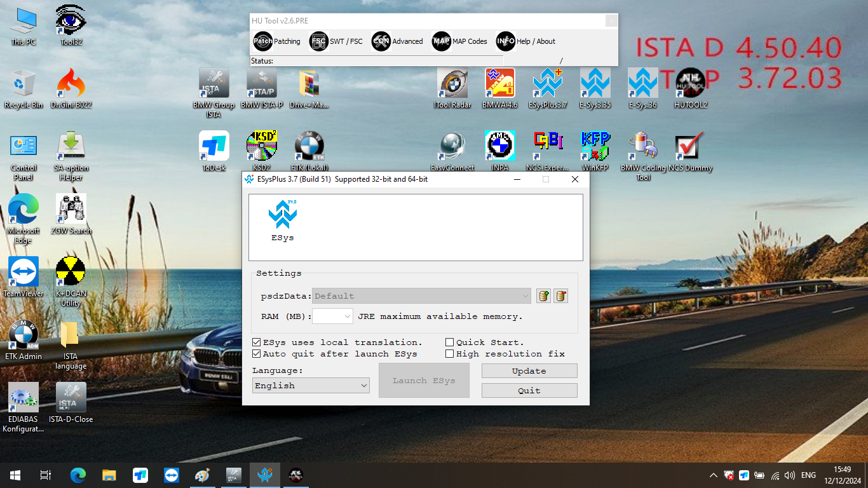This screenshot has width=868, height=488.
Task: Select the ETK (Lokal) desktop shortcut
Action: [309, 151]
